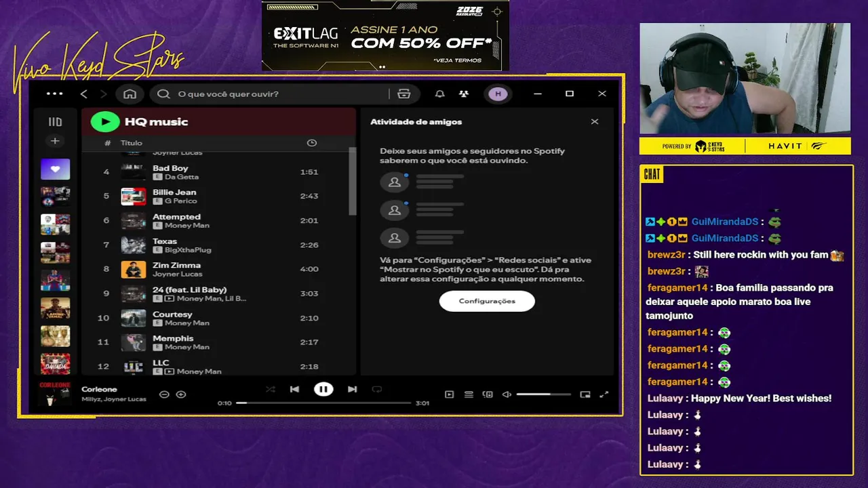Close the 'Atividade de amigos' panel
The image size is (868, 488).
(x=595, y=122)
